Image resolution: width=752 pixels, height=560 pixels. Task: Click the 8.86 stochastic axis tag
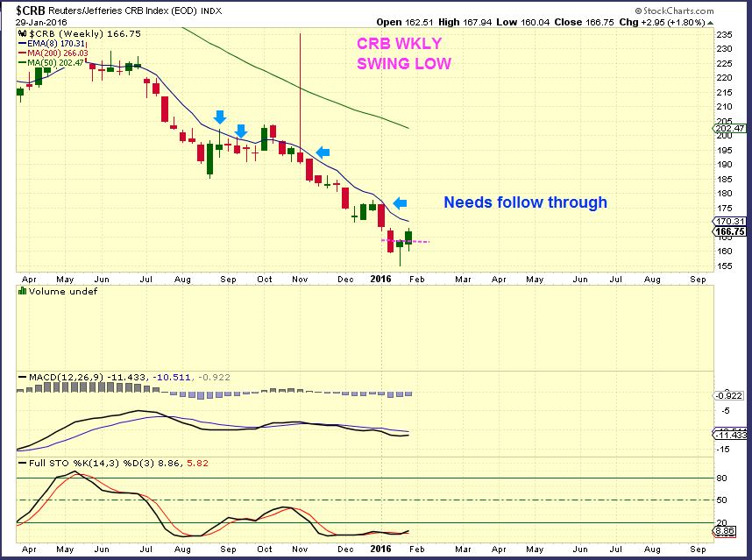point(724,531)
